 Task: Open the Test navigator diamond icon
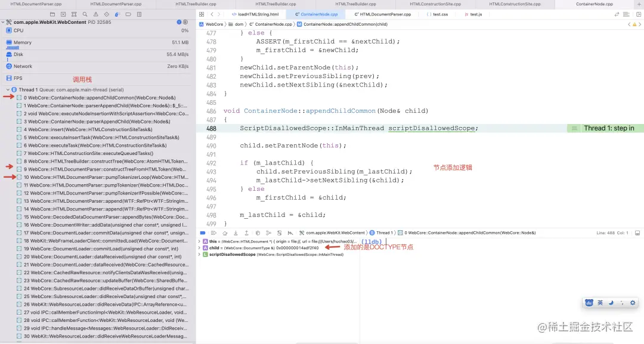point(106,14)
